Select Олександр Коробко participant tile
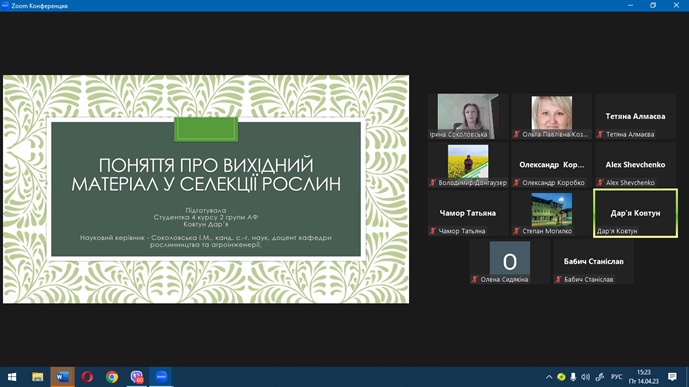689x387 pixels. tap(551, 165)
